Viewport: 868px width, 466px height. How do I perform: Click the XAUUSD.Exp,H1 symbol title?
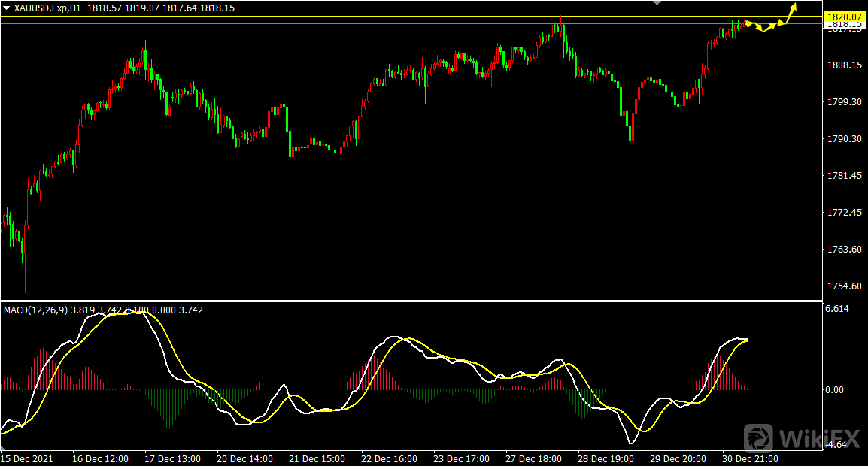[x=47, y=7]
